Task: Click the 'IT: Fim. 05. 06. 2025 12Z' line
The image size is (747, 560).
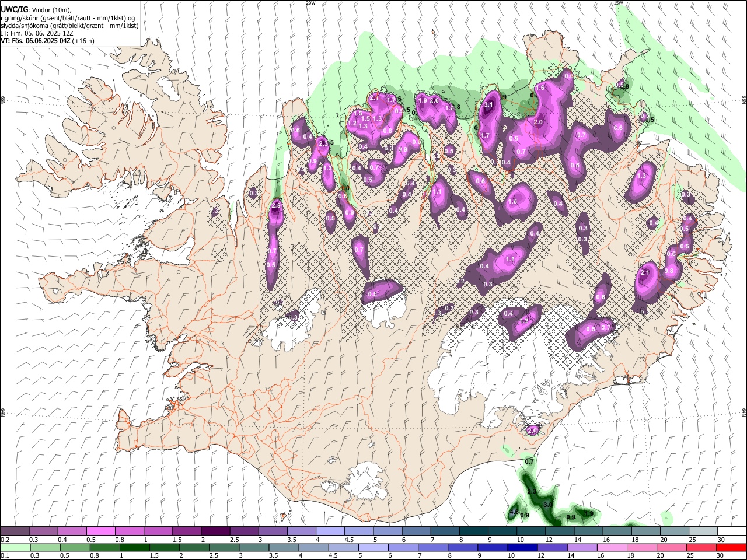Action: coord(36,34)
